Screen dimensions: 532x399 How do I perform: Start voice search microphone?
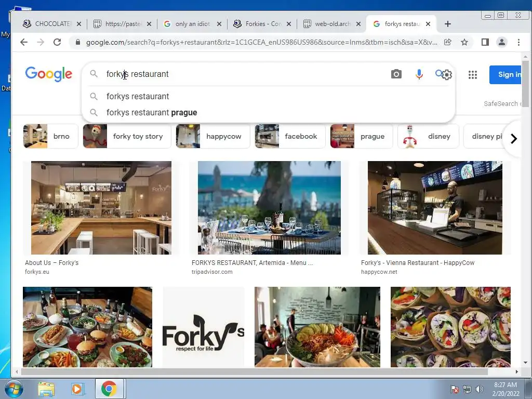[x=419, y=74]
